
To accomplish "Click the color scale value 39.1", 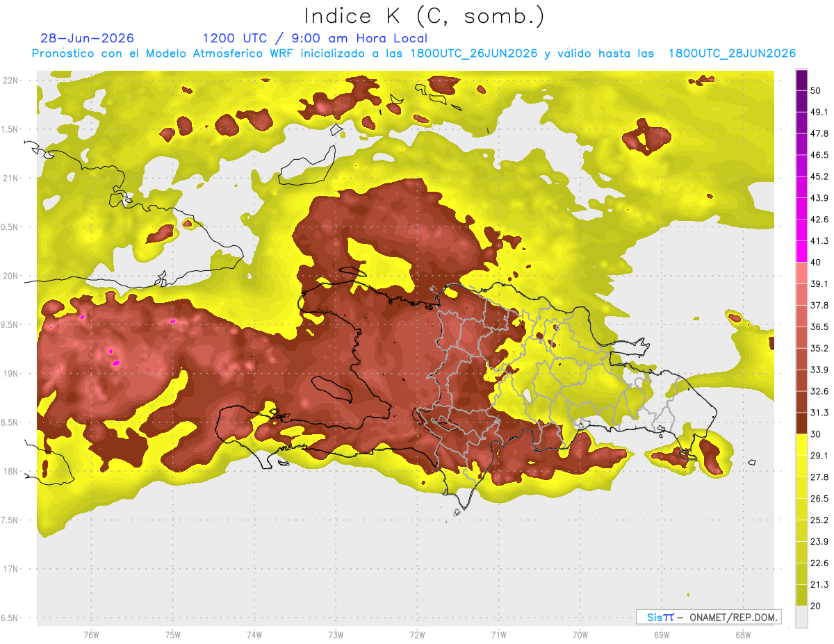I will point(819,283).
